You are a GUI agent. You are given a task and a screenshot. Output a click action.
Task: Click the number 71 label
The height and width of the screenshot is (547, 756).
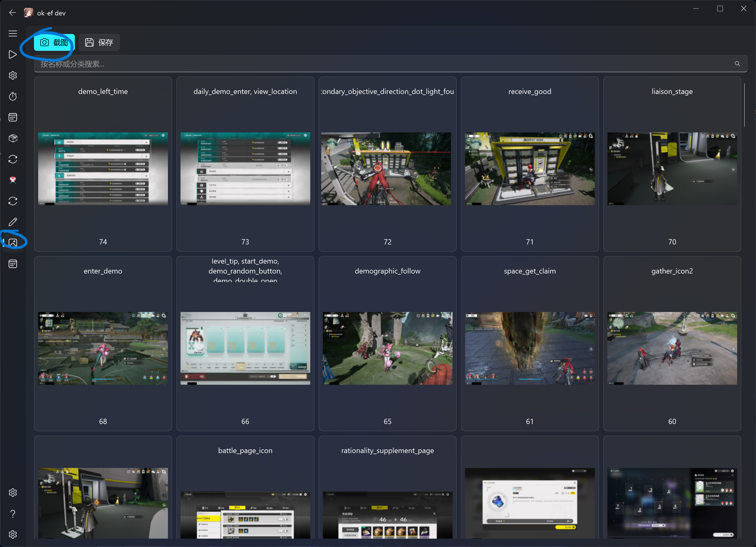(x=530, y=242)
